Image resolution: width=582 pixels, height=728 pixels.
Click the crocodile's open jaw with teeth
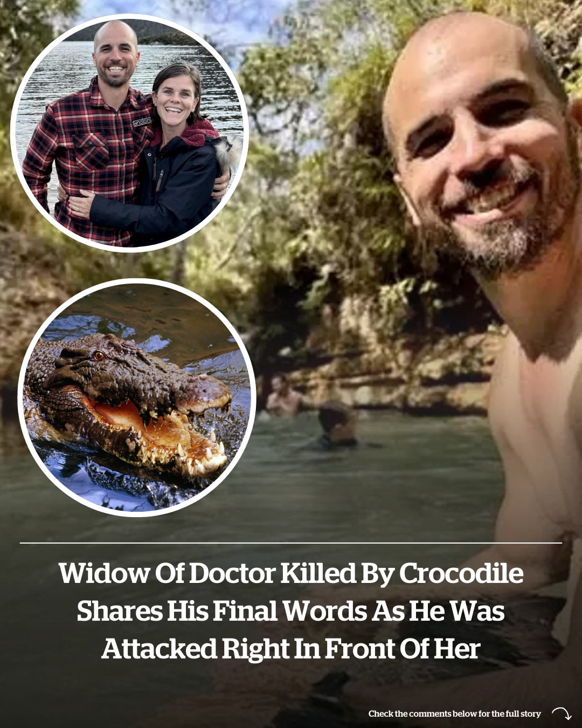pyautogui.click(x=162, y=431)
